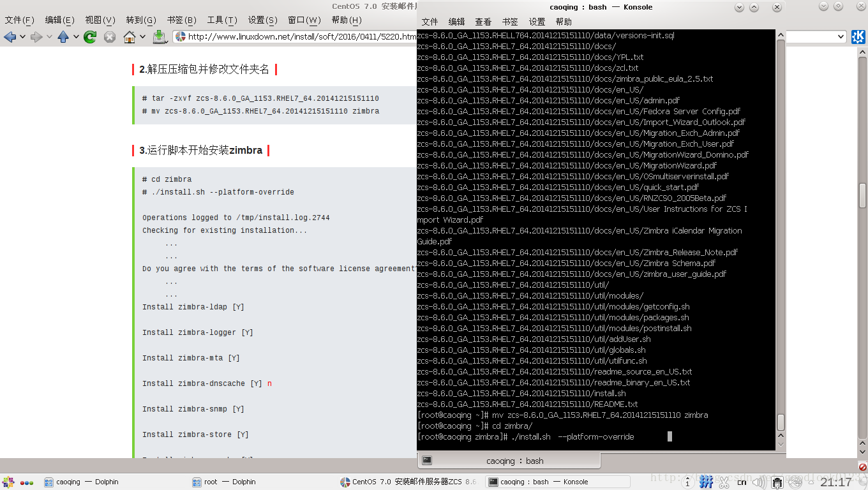
Task: Click the site favicon in the URL bar
Action: [x=181, y=37]
